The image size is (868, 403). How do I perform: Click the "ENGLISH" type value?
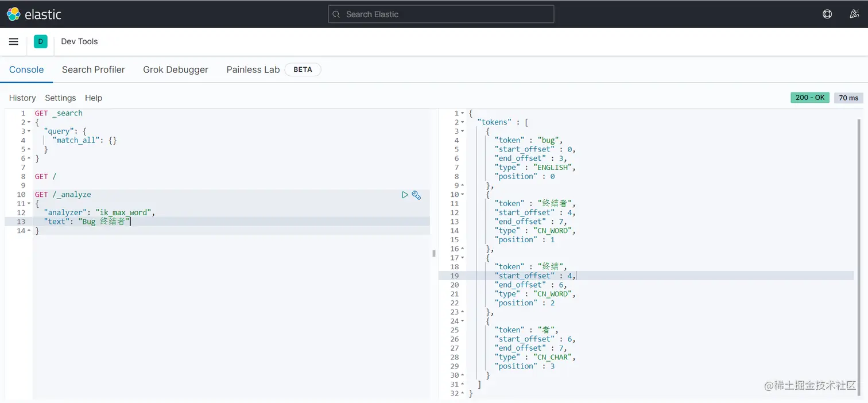pyautogui.click(x=553, y=167)
